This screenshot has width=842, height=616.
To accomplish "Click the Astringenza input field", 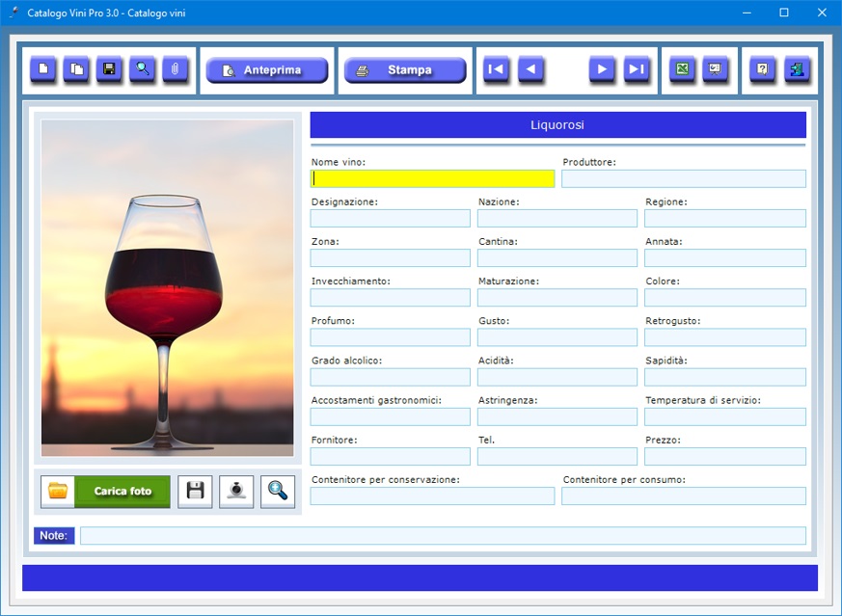I will pos(557,416).
